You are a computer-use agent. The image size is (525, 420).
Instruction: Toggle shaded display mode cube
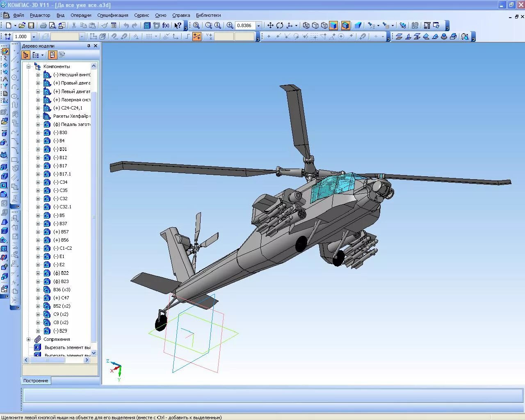click(x=333, y=25)
